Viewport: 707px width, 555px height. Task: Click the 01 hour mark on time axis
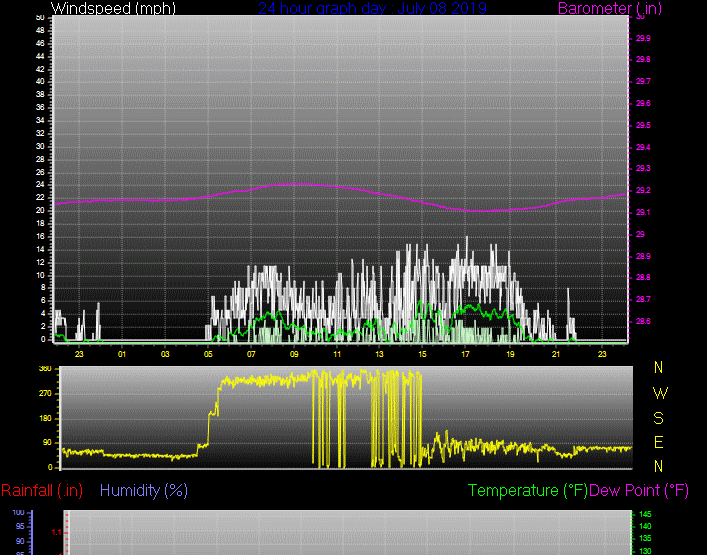click(122, 353)
